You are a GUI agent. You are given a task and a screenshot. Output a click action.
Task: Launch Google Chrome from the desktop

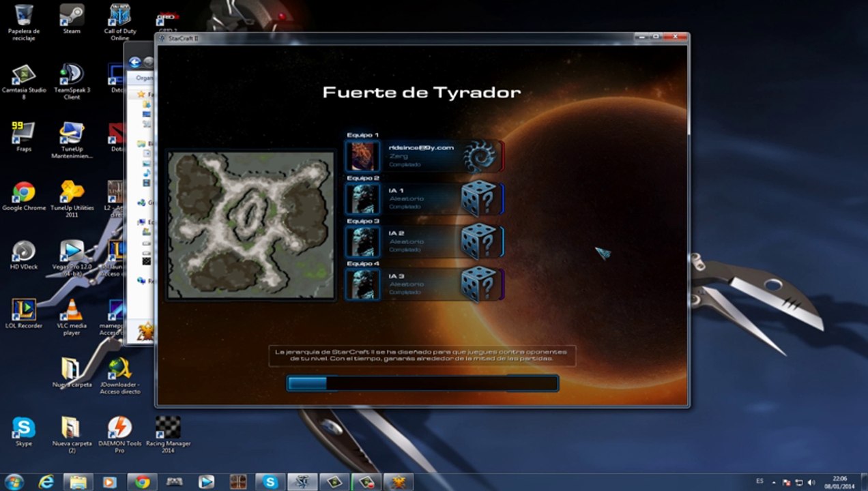(x=24, y=196)
